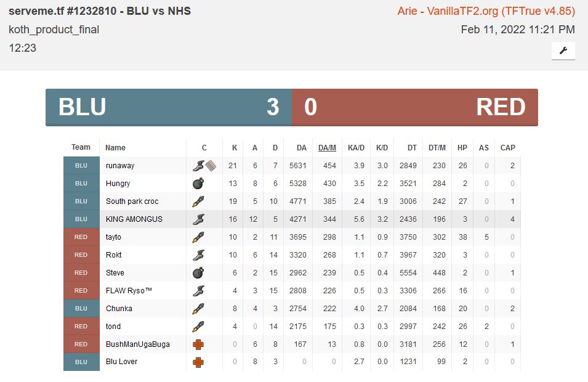
Task: Select player name KING AMONGUS
Action: tap(134, 219)
